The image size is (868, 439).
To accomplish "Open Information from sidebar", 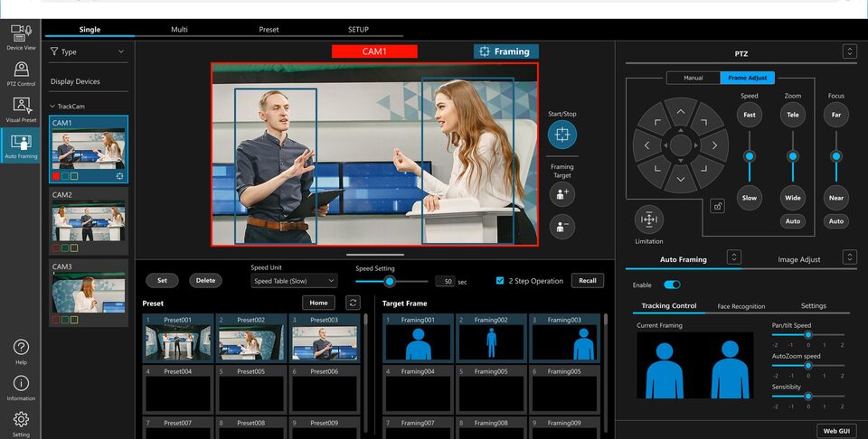I will (21, 388).
